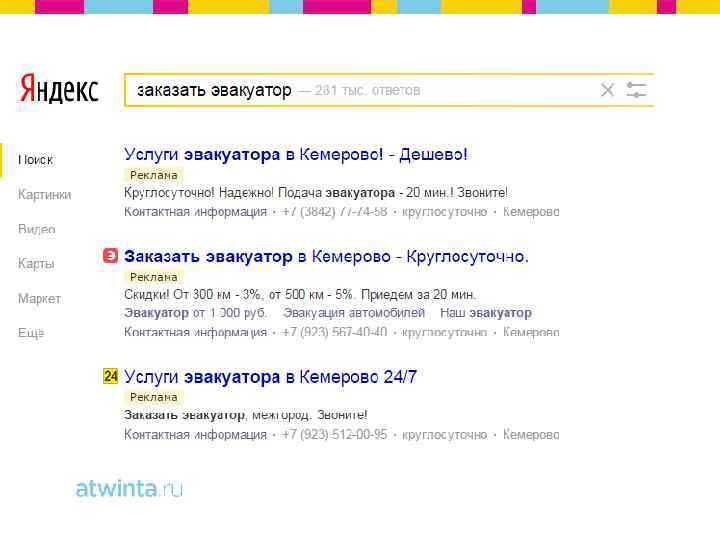The height and width of the screenshot is (540, 720).
Task: Click Контактная информация with phone 567-40-40
Action: click(196, 332)
